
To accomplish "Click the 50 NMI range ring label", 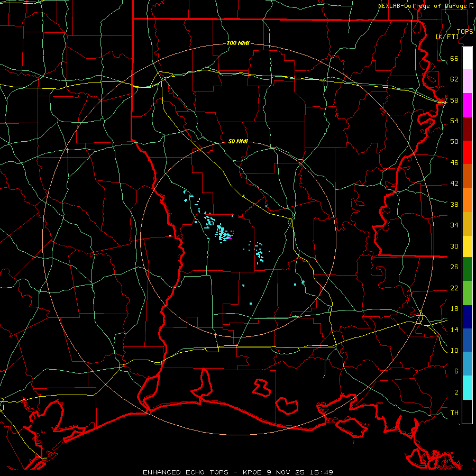I will (x=238, y=141).
